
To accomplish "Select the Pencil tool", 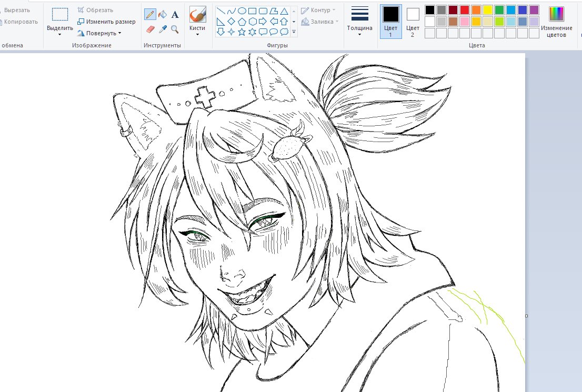I will click(150, 15).
